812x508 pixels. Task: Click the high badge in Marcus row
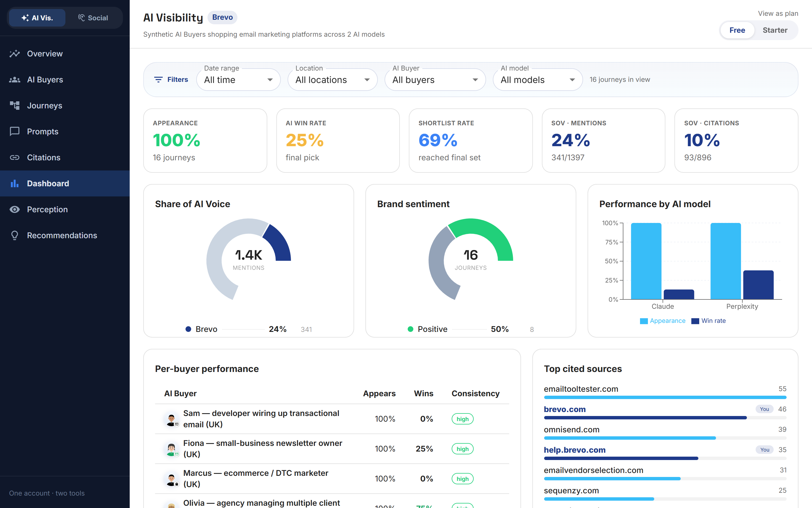pos(462,479)
